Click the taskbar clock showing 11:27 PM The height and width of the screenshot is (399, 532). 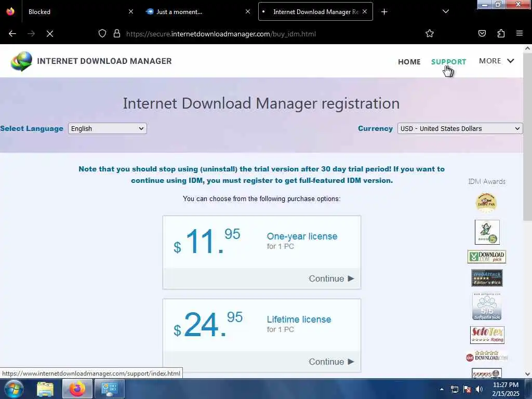click(506, 389)
